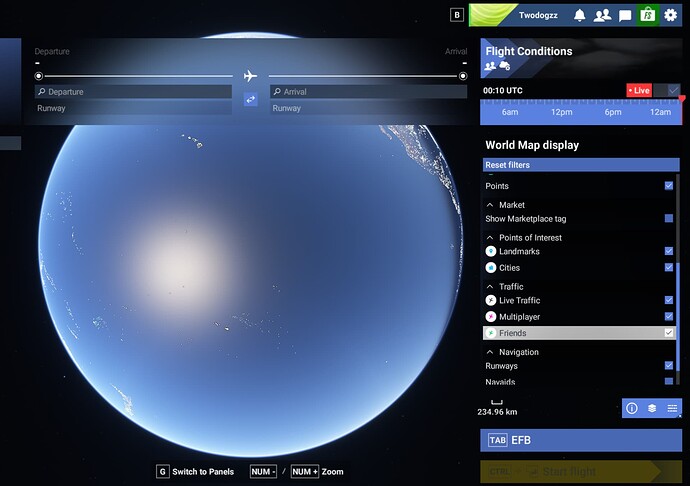Click the time of day slider
The height and width of the screenshot is (486, 690).
pos(580,112)
